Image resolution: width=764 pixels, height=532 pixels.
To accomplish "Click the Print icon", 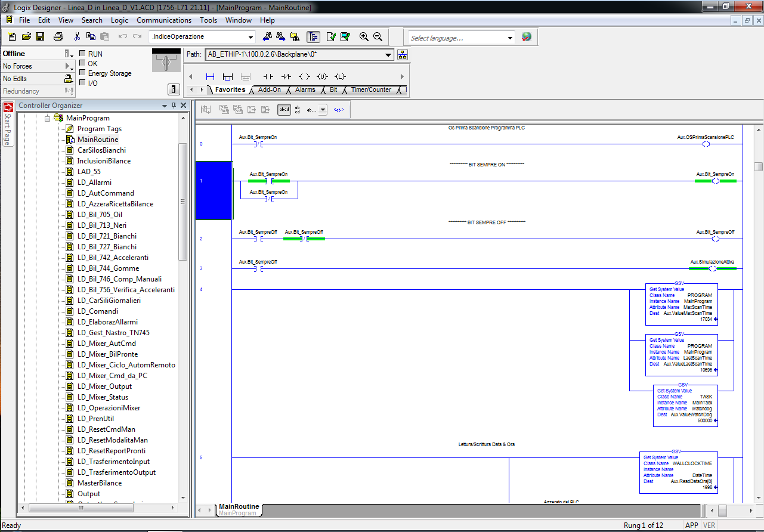I will click(x=58, y=36).
